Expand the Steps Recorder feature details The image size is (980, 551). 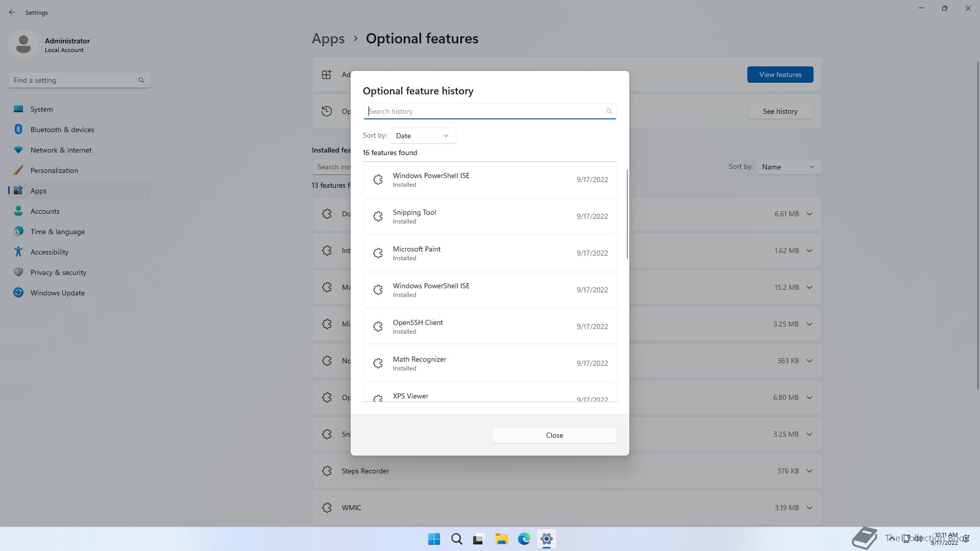click(810, 471)
